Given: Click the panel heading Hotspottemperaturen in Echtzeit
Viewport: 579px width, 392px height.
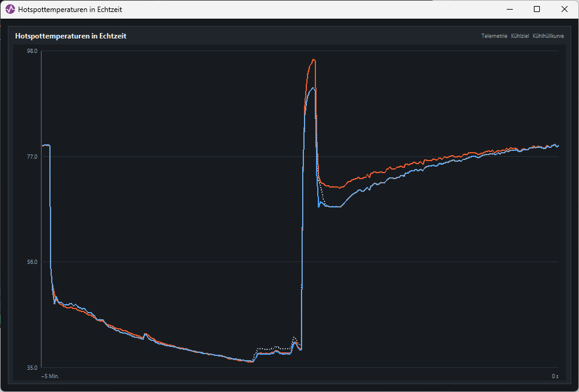Looking at the screenshot, I should [x=70, y=36].
